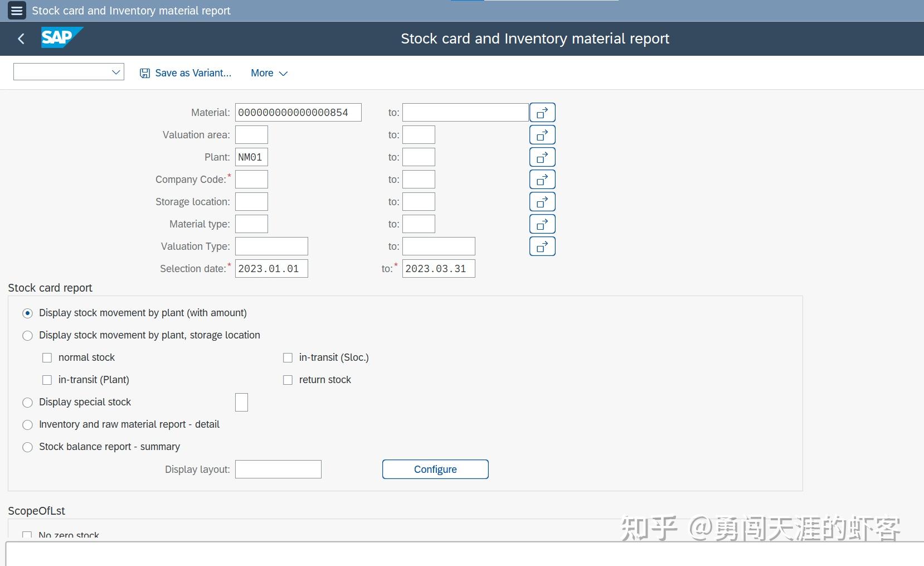Select Display stock movement by plant, storage location
924x566 pixels.
27,336
